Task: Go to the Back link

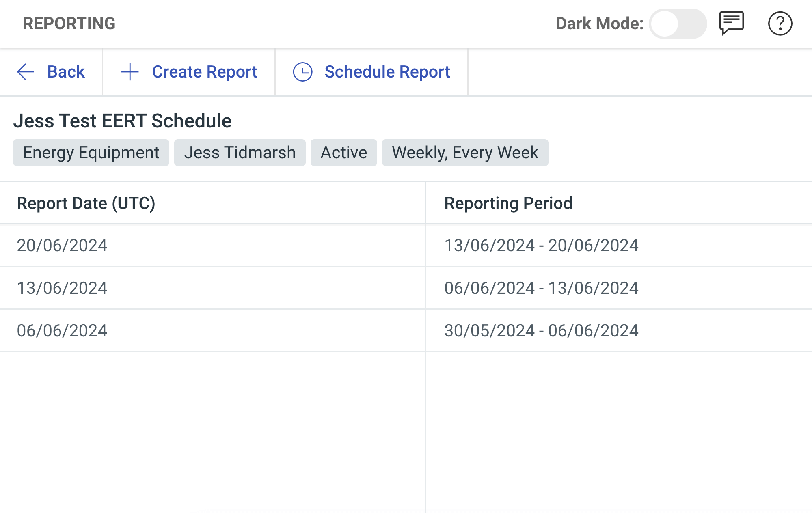Action: (66, 72)
